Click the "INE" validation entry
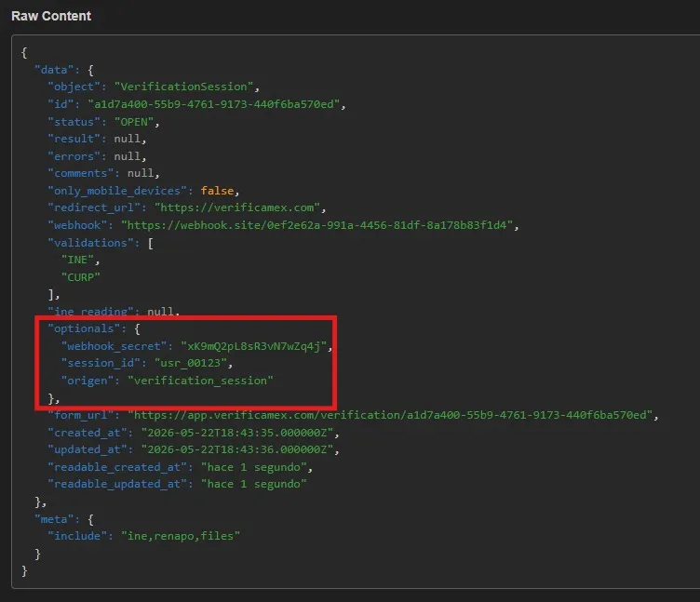Image resolution: width=700 pixels, height=602 pixels. pos(77,260)
